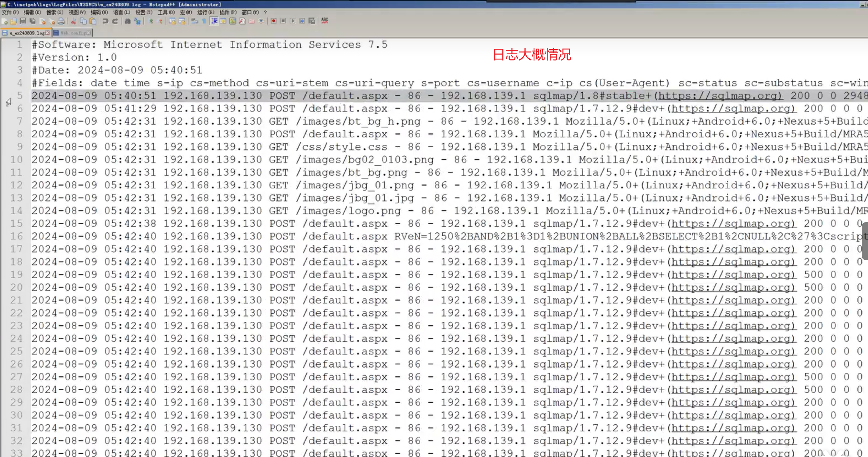868x457 pixels.
Task: Open Find with the binoculars icon
Action: [x=127, y=21]
